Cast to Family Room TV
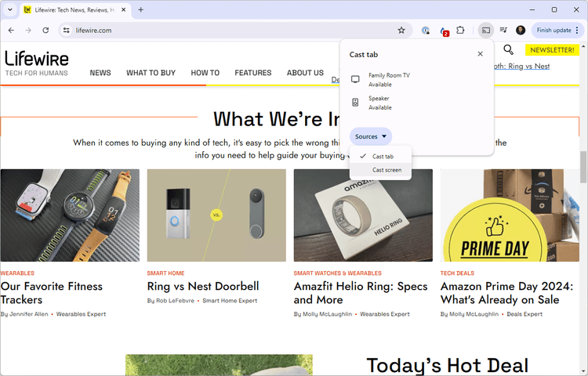Screen dimensions: 588x376 (x=416, y=79)
